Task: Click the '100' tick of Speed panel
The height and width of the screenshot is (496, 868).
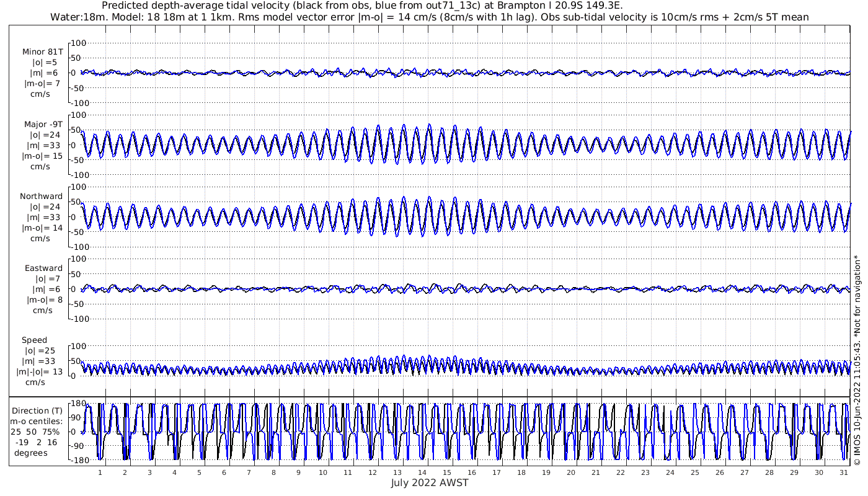Action: (x=79, y=346)
